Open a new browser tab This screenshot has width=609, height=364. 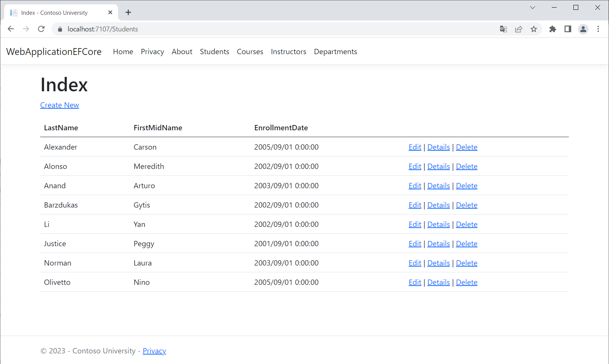(x=128, y=12)
